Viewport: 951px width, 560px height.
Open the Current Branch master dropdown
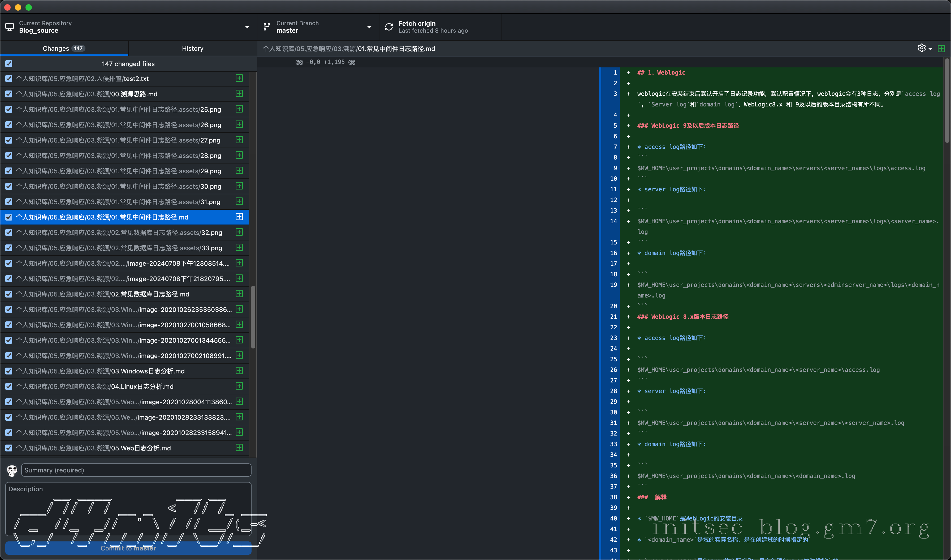coord(369,27)
